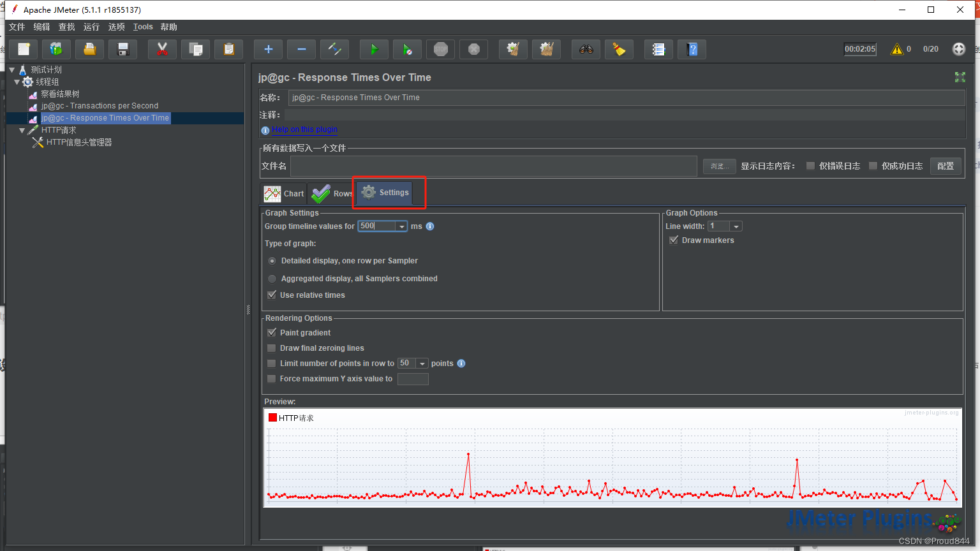Enable 仅成功日志 checkbox
980x551 pixels.
pos(873,166)
